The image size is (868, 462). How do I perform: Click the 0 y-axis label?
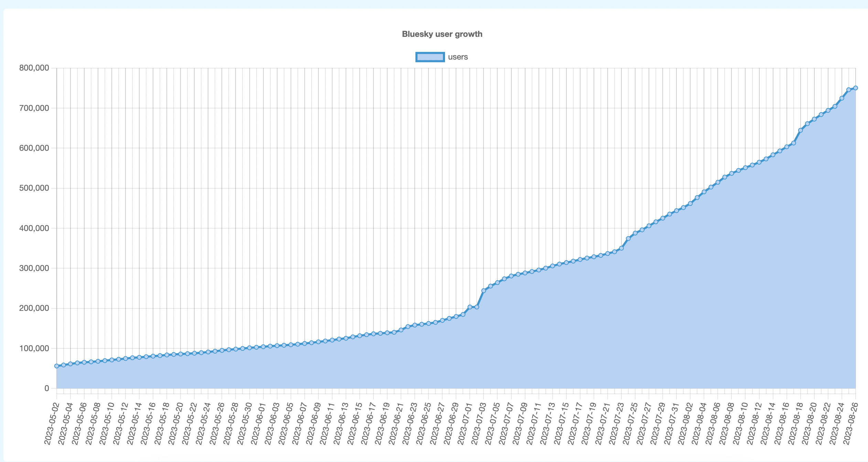pos(47,388)
